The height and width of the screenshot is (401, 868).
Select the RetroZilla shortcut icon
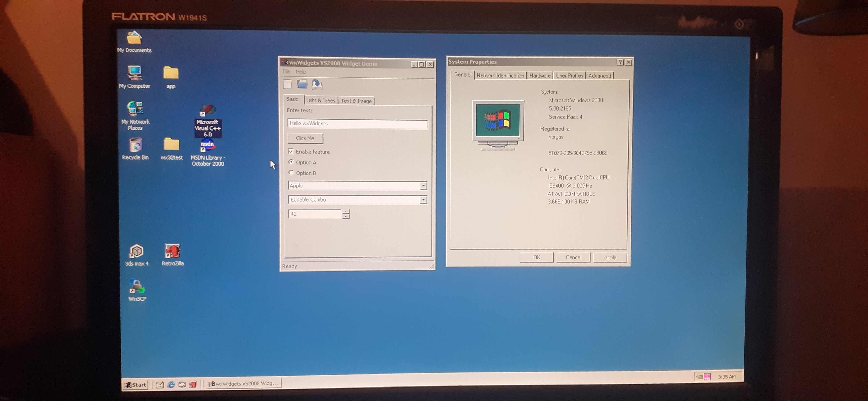click(172, 255)
